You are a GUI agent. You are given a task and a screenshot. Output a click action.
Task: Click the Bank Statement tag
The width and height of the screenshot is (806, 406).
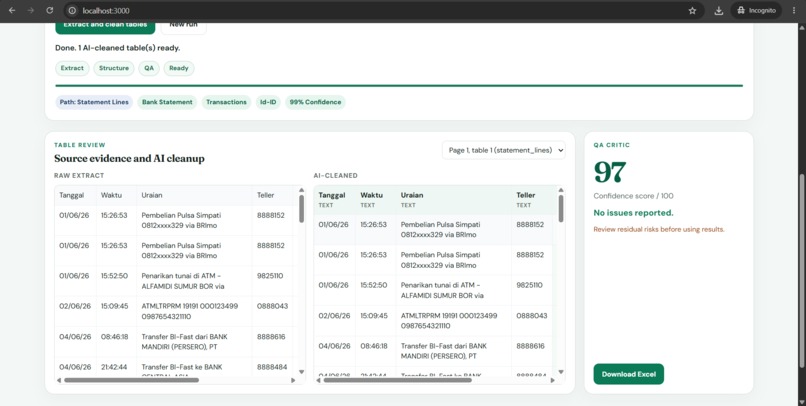coord(167,102)
